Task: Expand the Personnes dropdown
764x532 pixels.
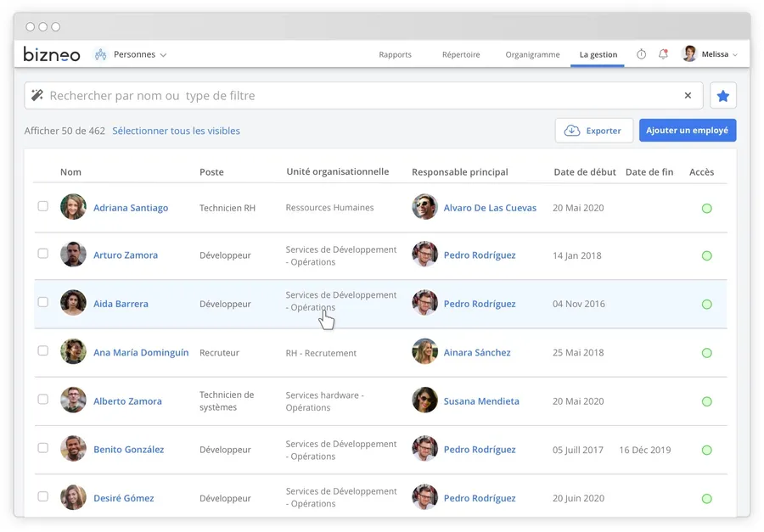Action: point(163,55)
